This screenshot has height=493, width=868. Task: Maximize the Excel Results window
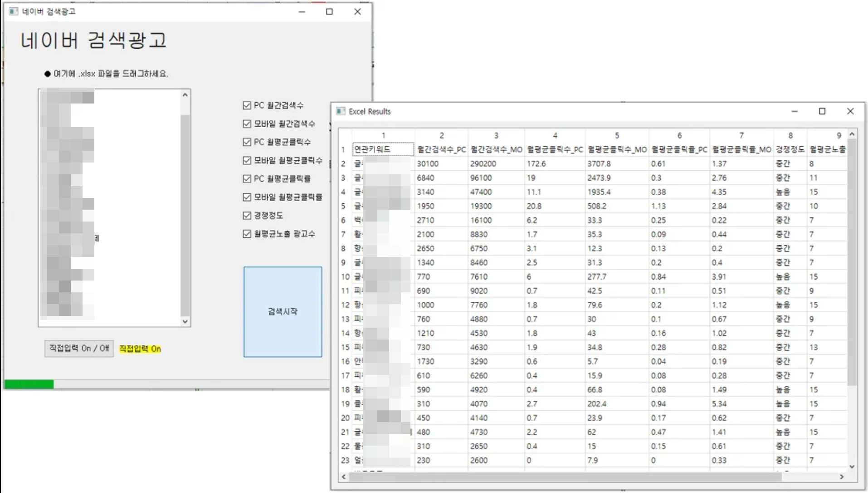coord(822,112)
